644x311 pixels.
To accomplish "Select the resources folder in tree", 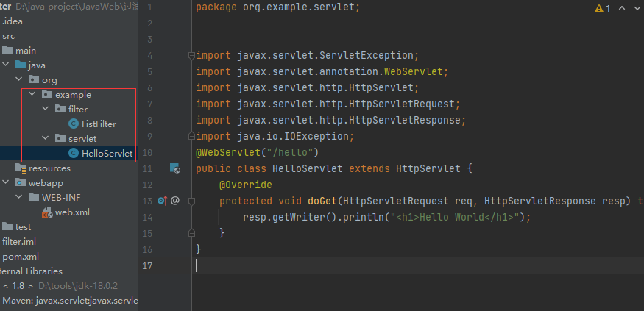I will [49, 168].
